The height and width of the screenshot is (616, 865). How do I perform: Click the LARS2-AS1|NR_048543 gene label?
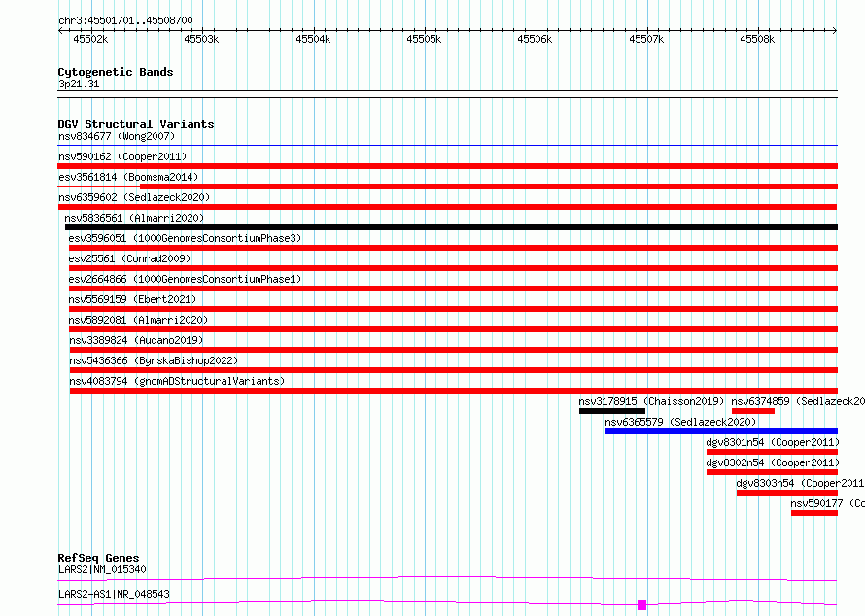point(114,594)
